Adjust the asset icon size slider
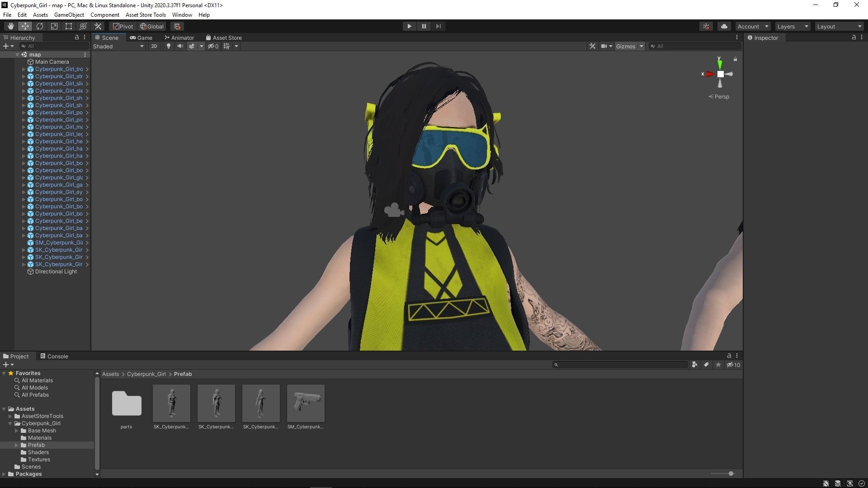The width and height of the screenshot is (868, 488). (731, 474)
